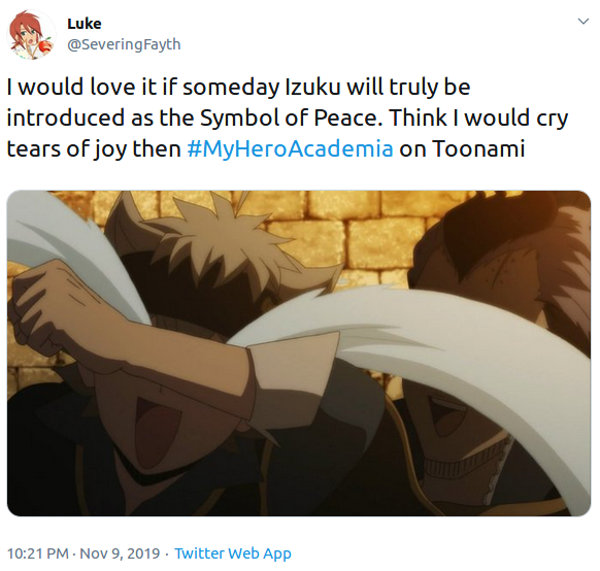600x571 pixels.
Task: Open Luke's profile avatar picture
Action: tap(31, 34)
